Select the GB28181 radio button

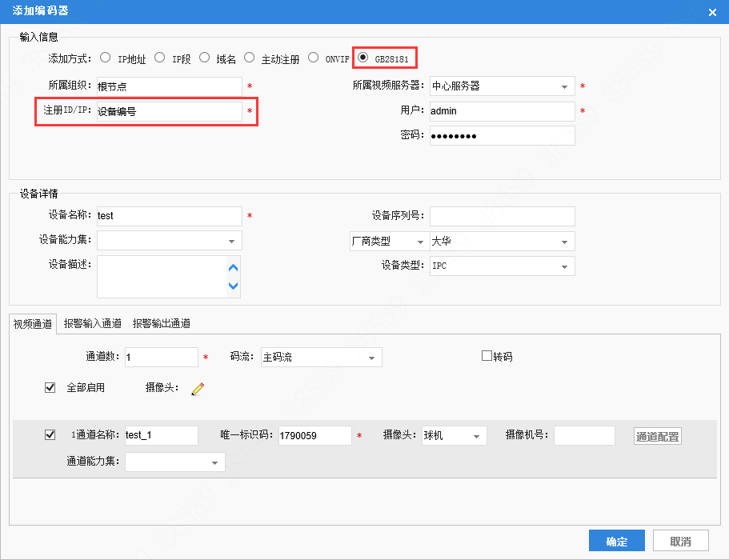tap(363, 58)
